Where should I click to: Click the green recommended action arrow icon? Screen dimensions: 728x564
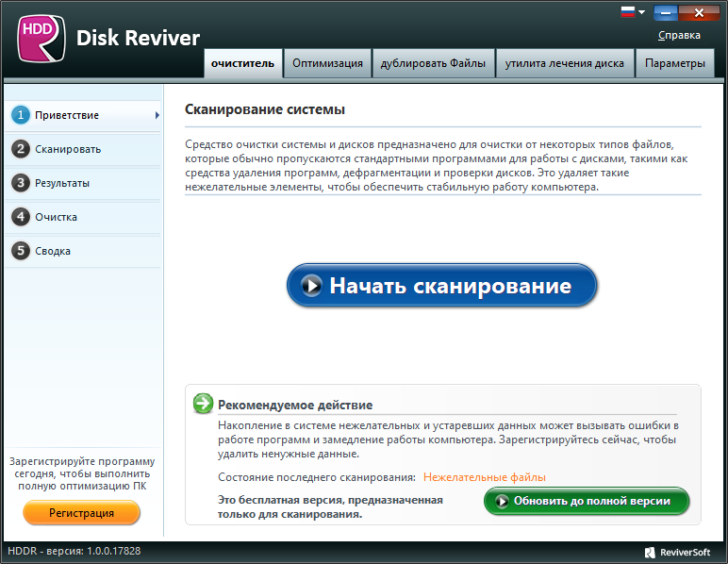pos(203,404)
